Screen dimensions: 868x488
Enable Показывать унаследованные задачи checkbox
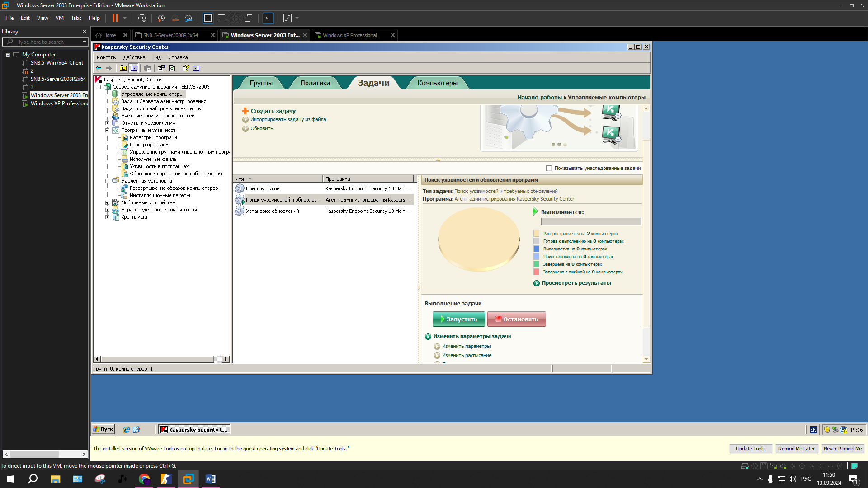(549, 168)
